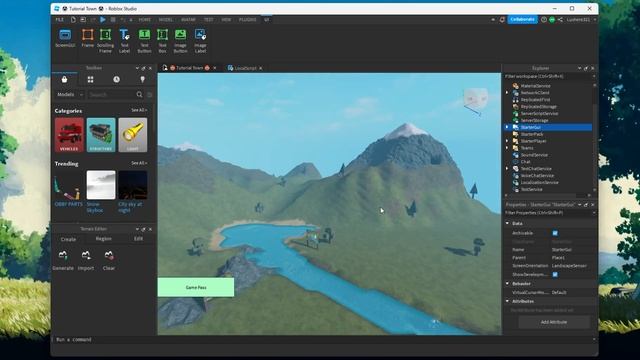Insert a Text Label element

(124, 41)
